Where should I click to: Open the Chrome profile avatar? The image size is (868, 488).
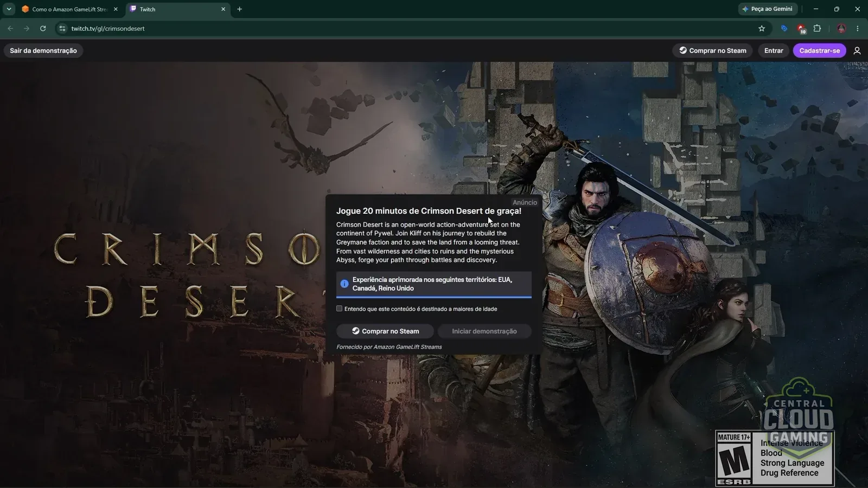(x=841, y=28)
